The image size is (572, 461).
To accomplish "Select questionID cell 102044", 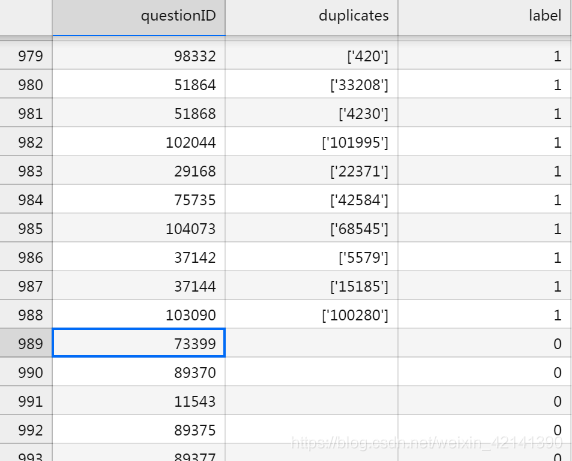I will pos(139,142).
